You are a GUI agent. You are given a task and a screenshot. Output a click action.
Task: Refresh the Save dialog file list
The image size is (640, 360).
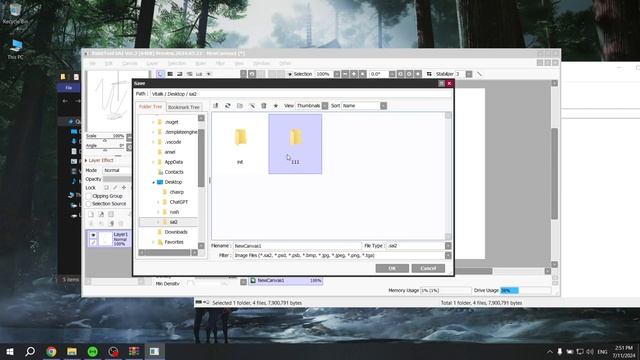pos(228,106)
